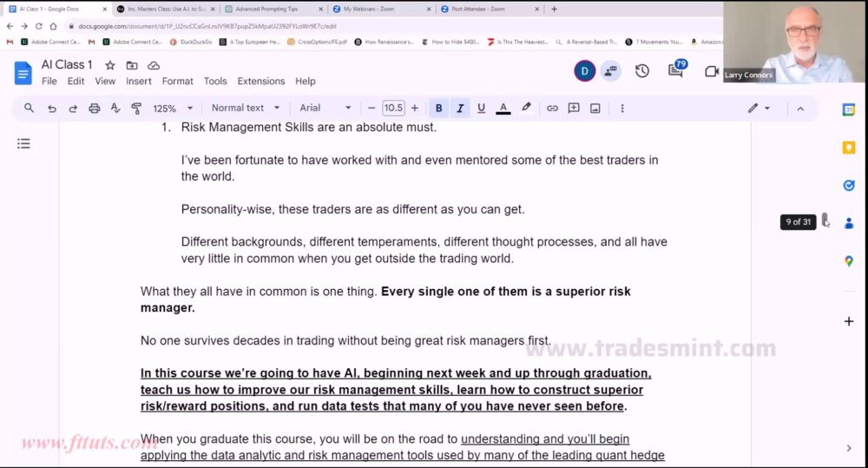Click the search magnifier in the toolbar
This screenshot has height=468, width=868.
[29, 108]
